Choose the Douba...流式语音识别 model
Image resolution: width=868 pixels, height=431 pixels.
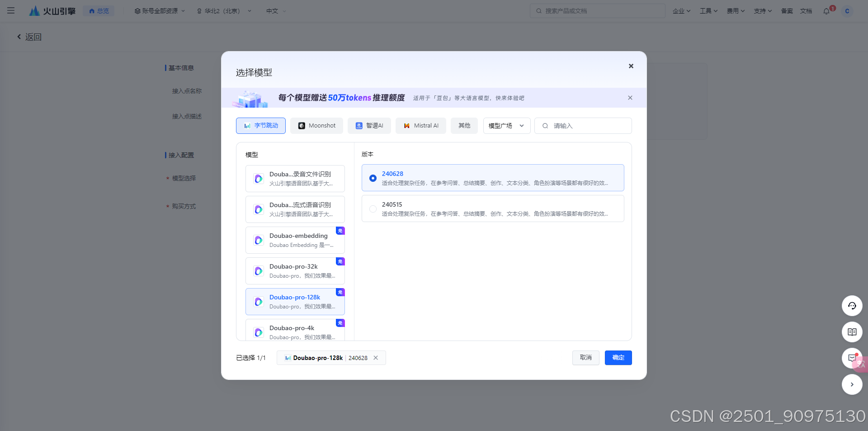click(x=295, y=209)
